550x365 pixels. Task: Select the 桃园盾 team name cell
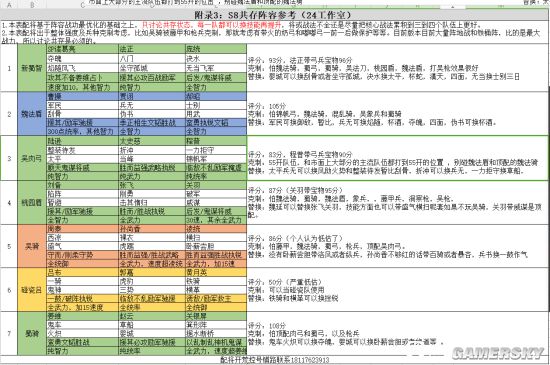point(32,203)
